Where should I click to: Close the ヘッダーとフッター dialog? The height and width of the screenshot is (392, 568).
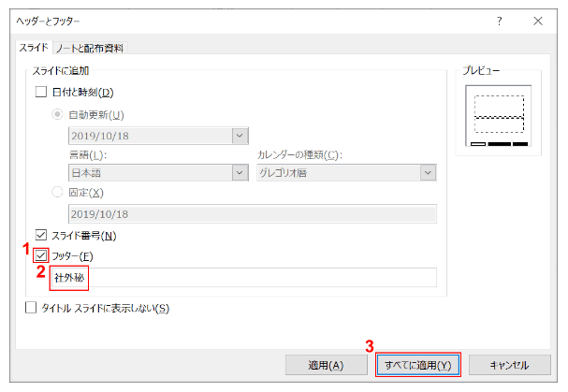[x=537, y=21]
